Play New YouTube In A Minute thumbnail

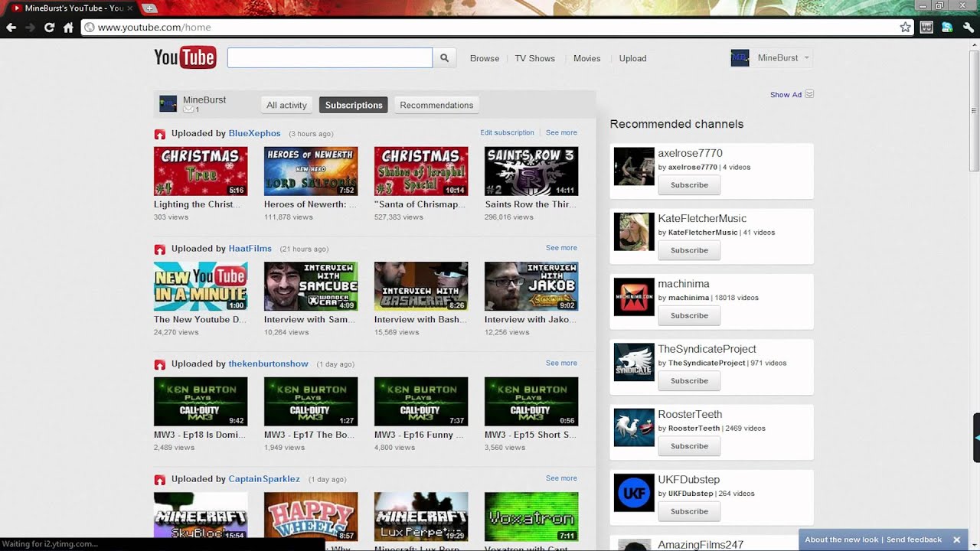(x=201, y=286)
